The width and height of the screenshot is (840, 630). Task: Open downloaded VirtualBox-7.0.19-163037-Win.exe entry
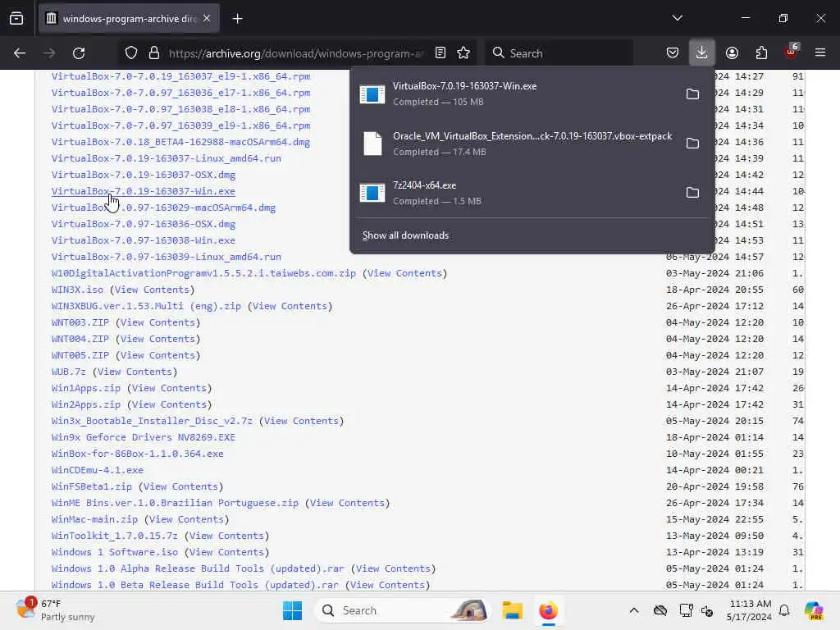click(x=514, y=94)
